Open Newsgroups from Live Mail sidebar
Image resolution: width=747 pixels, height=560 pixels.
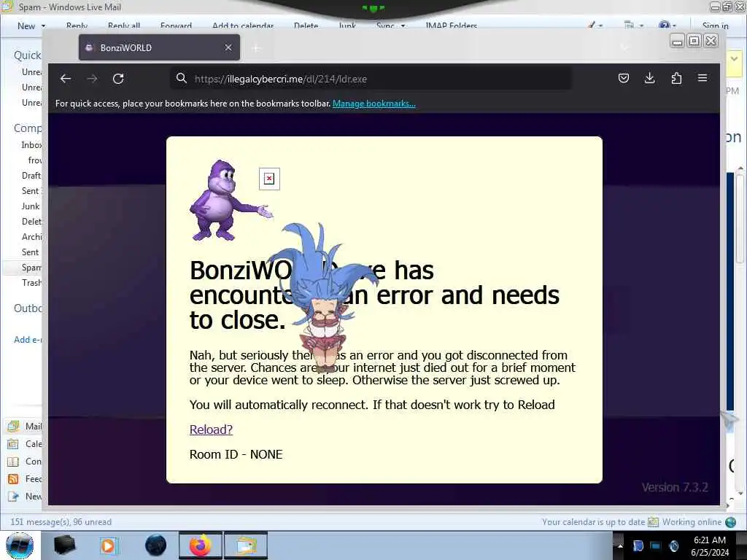25,497
